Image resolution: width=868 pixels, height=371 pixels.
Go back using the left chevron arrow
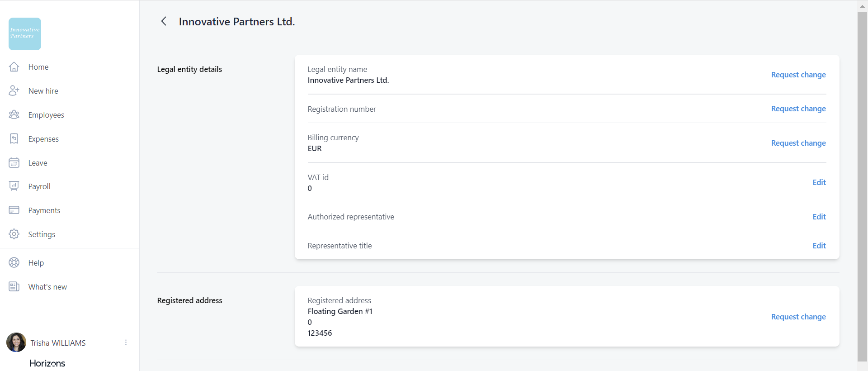coord(164,21)
